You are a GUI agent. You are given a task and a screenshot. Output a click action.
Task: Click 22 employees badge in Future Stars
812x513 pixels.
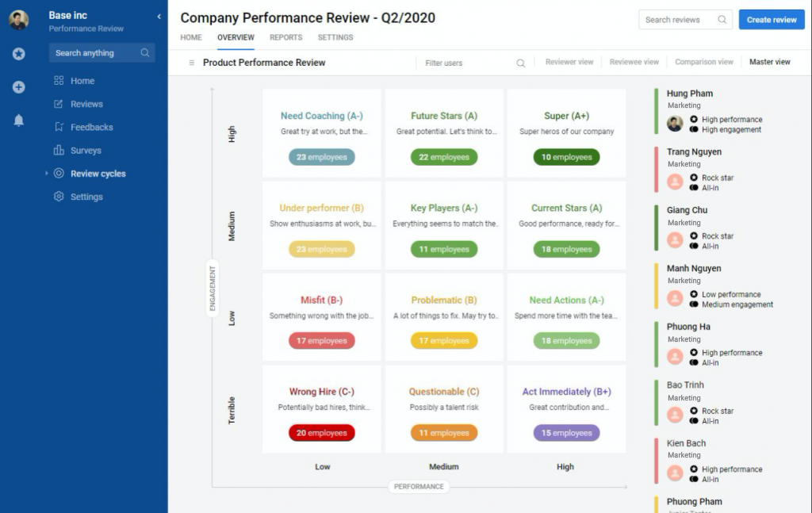pyautogui.click(x=444, y=157)
